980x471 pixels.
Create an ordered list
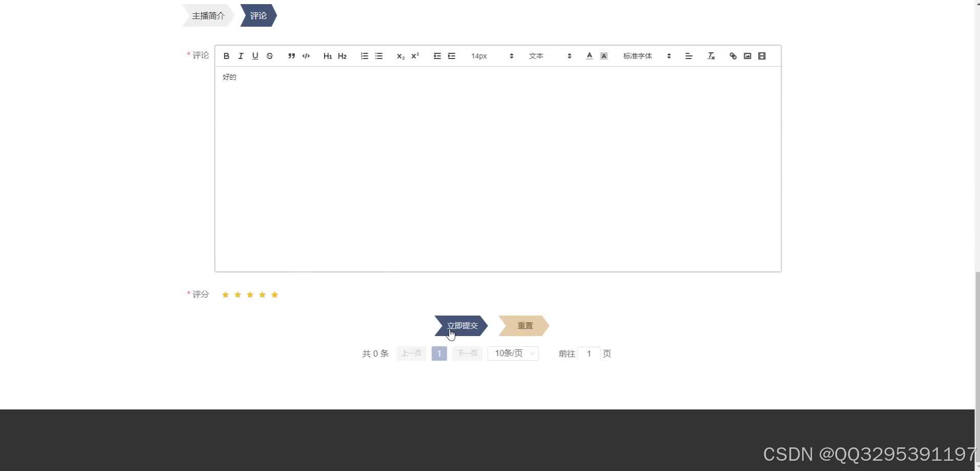tap(364, 56)
